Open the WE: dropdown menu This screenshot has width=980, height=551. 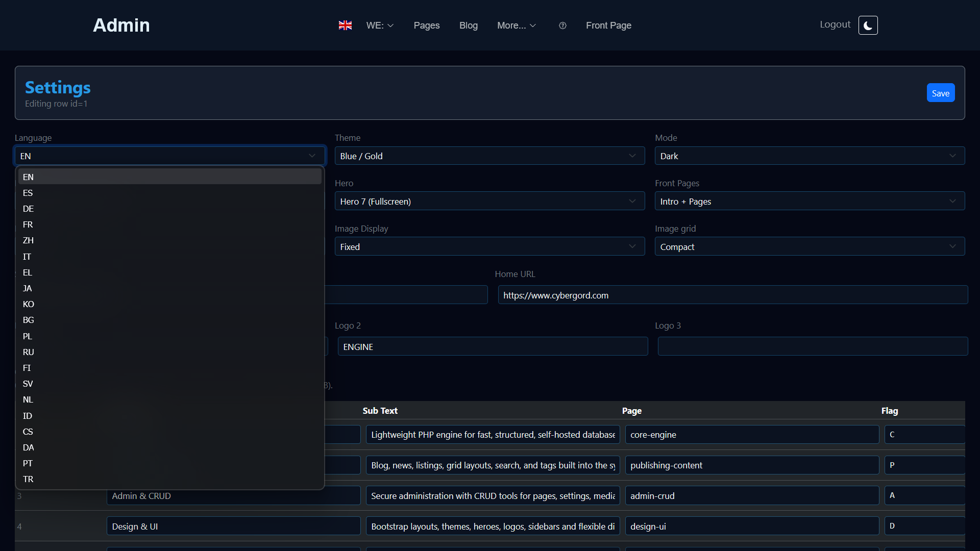click(380, 26)
